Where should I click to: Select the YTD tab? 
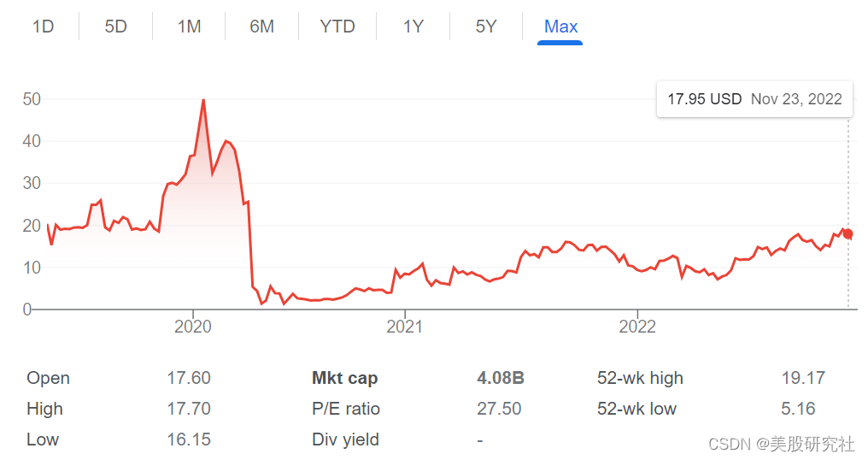[x=337, y=27]
